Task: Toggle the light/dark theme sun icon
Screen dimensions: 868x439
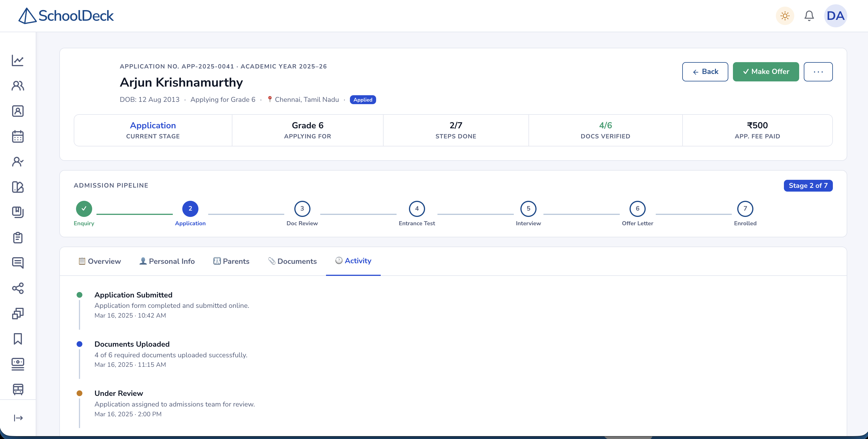Action: pos(785,16)
